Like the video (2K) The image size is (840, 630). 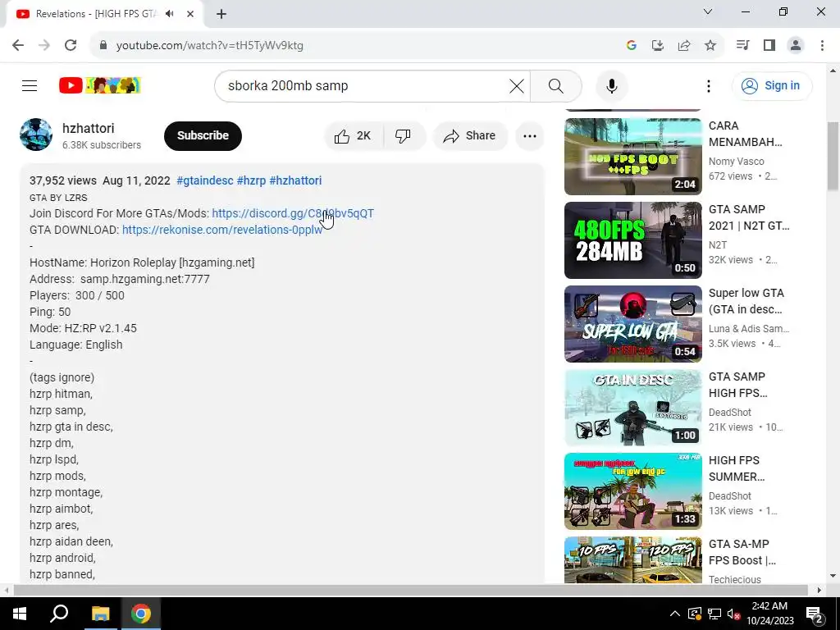[x=354, y=136]
